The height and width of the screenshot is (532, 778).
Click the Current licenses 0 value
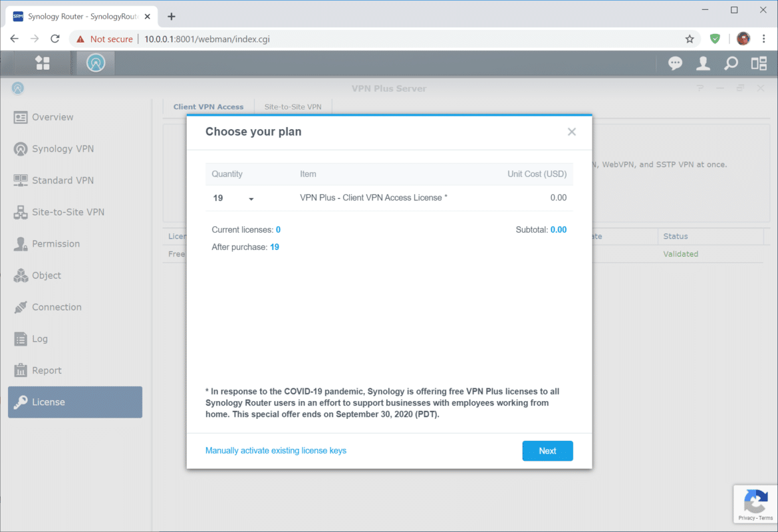coord(278,230)
